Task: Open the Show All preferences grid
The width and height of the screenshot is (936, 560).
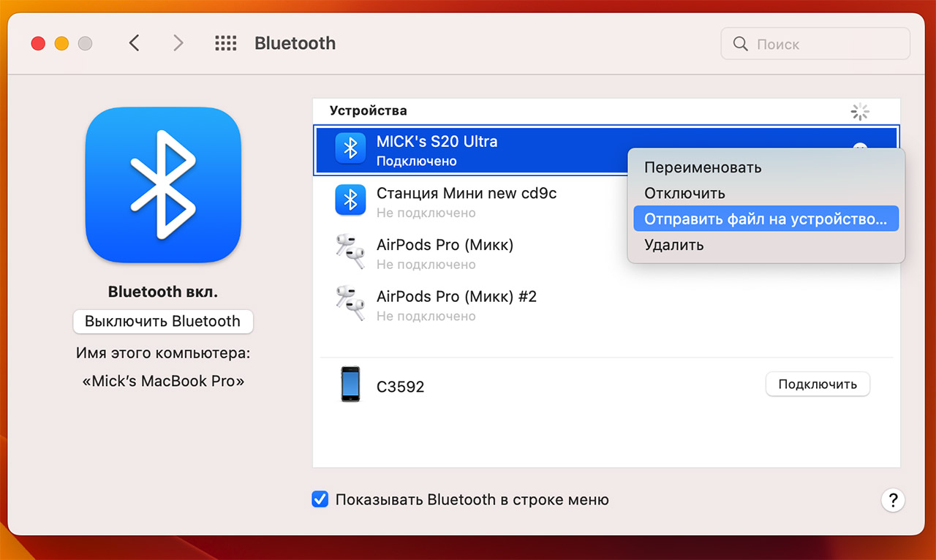Action: (226, 44)
